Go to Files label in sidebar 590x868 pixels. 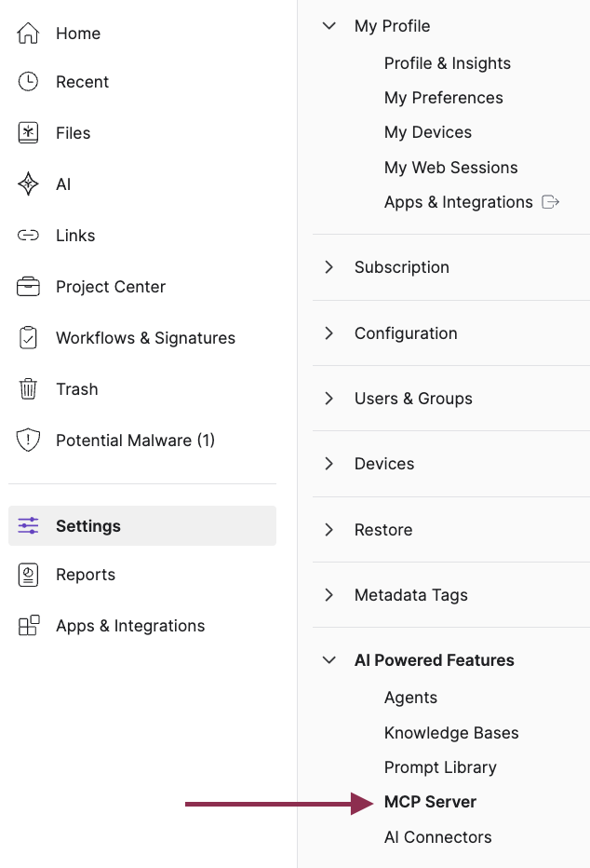point(73,133)
